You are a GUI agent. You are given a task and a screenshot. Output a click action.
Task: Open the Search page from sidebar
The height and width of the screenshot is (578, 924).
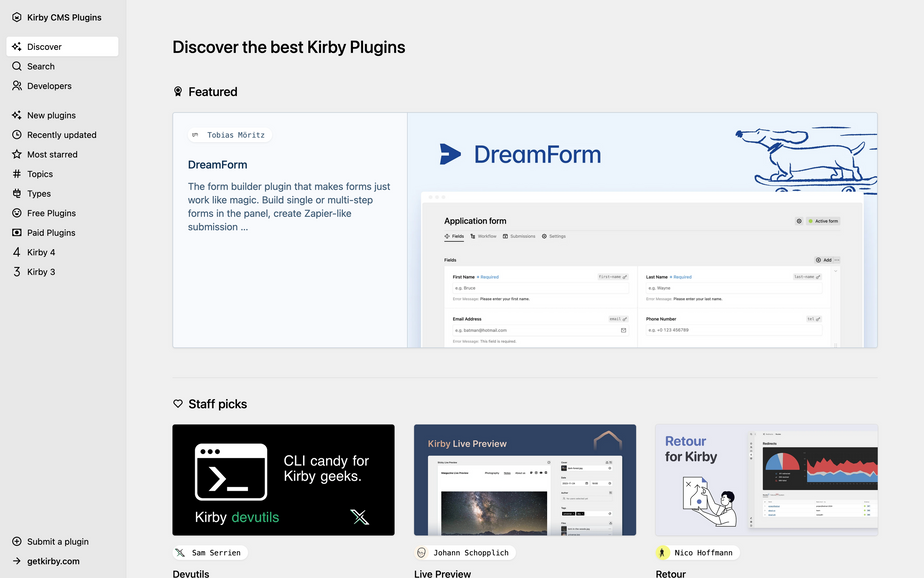(x=40, y=66)
